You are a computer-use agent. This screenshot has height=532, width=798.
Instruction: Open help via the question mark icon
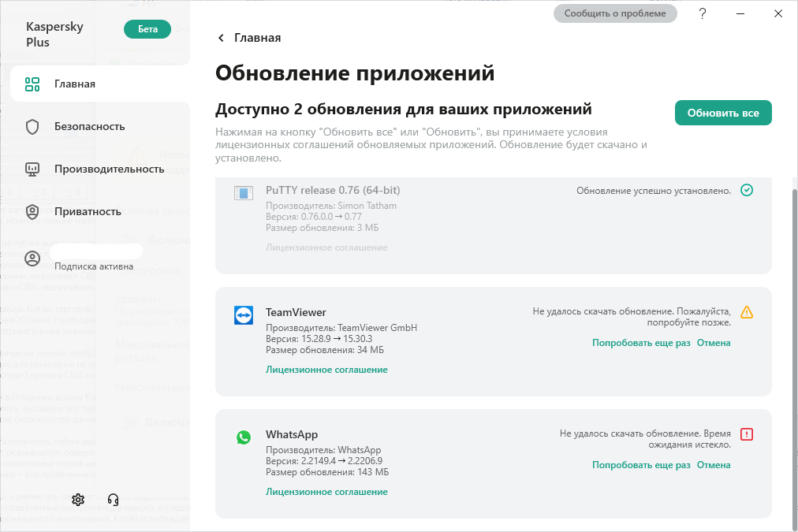[x=703, y=13]
